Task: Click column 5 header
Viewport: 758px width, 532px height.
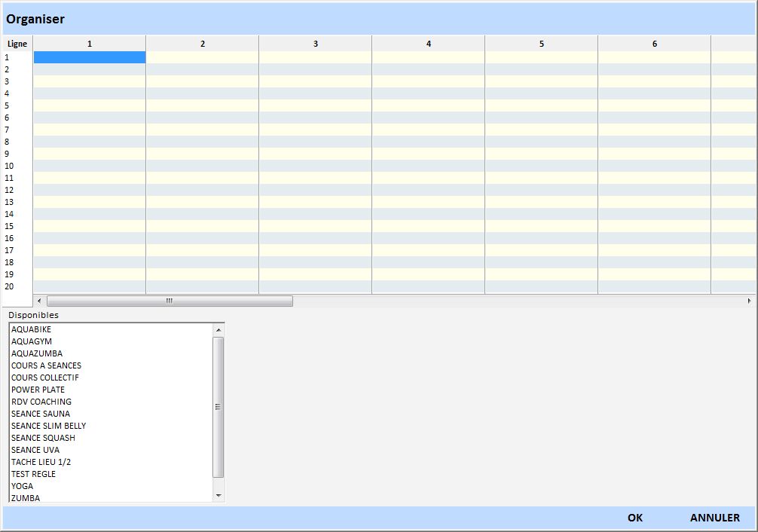Action: [541, 44]
